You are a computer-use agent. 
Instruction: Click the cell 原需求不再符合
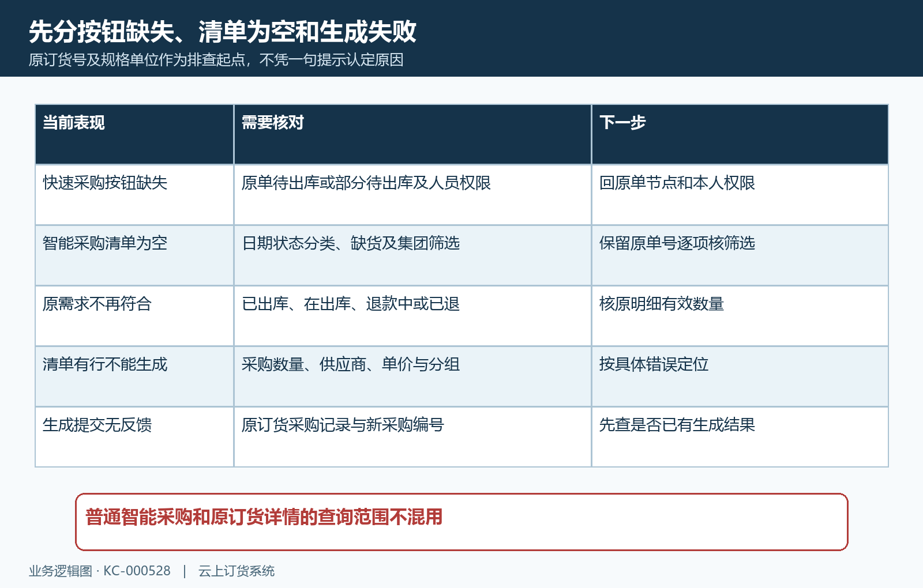(134, 316)
